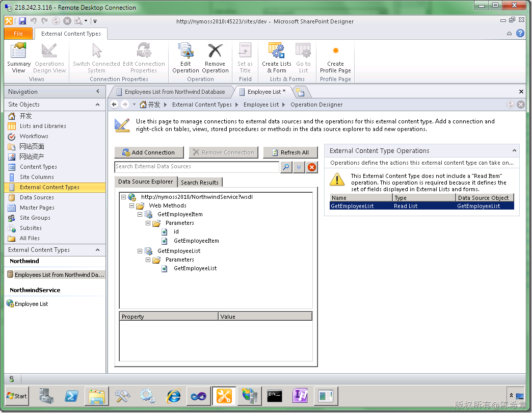Collapse GetEmployeeList tree node

[x=140, y=251]
